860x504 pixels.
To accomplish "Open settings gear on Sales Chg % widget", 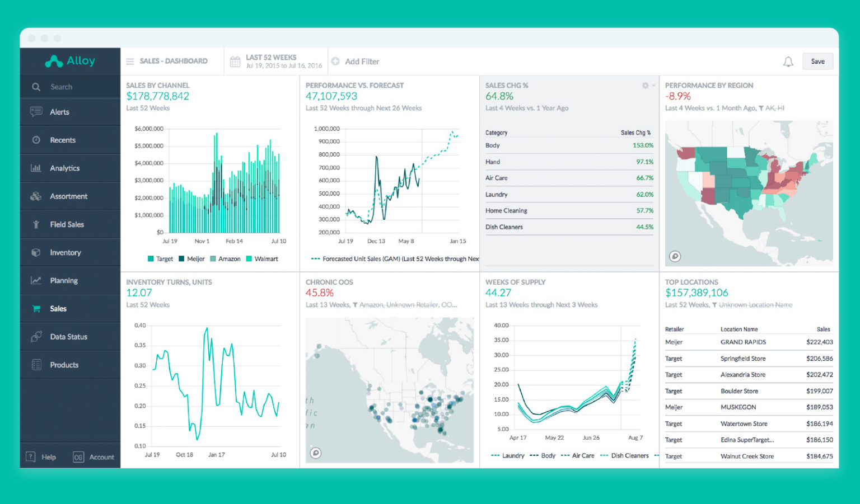I will [x=645, y=86].
